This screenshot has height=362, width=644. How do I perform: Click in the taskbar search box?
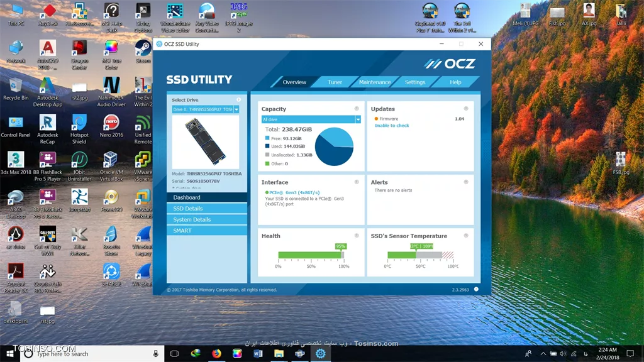click(x=92, y=353)
